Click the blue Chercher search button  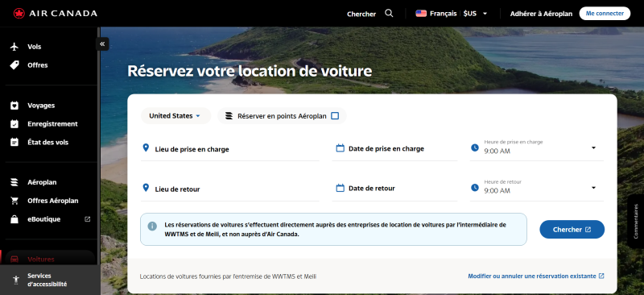click(572, 230)
